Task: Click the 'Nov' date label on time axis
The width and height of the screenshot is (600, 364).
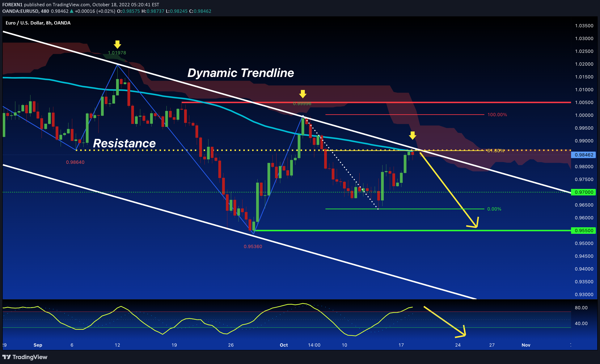Action: [x=526, y=345]
